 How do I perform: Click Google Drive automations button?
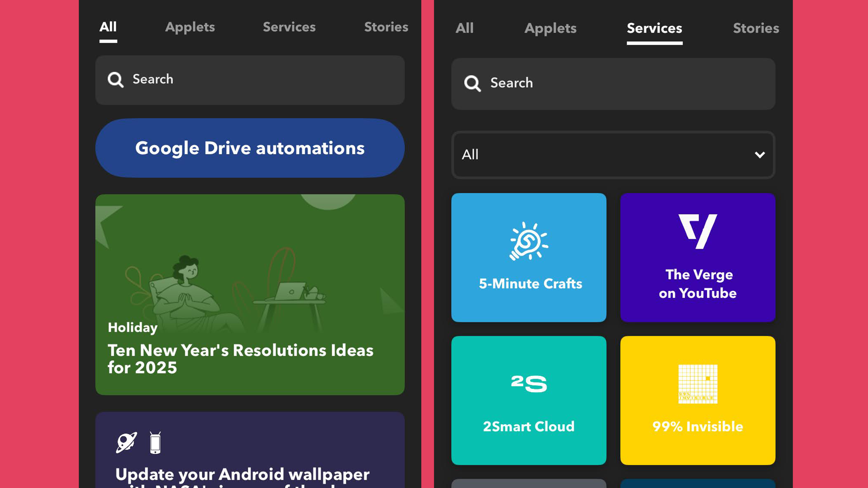(x=250, y=148)
